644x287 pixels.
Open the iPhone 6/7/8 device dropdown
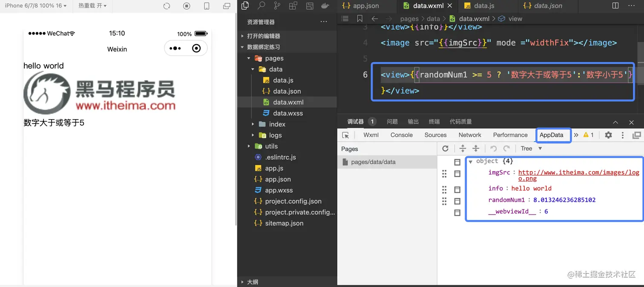click(x=36, y=6)
